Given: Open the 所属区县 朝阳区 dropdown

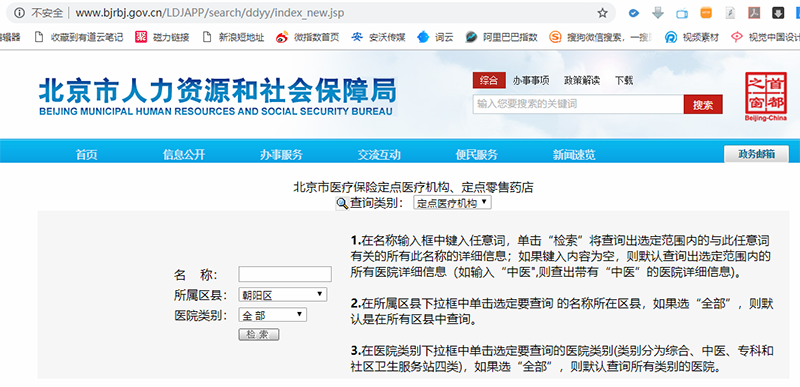Looking at the screenshot, I should [283, 295].
